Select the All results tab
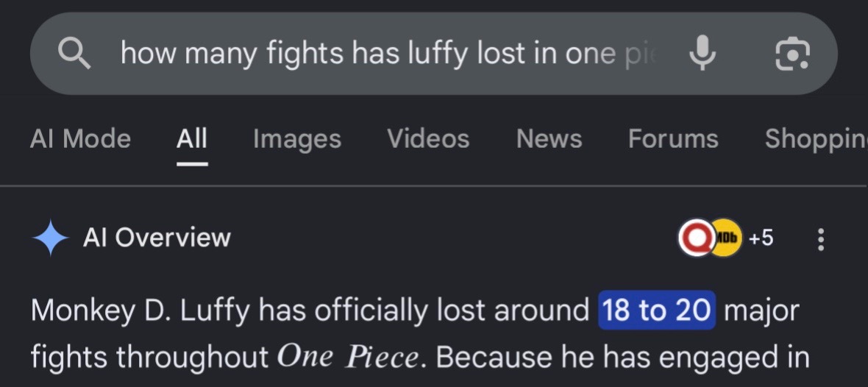This screenshot has width=868, height=387. tap(192, 138)
